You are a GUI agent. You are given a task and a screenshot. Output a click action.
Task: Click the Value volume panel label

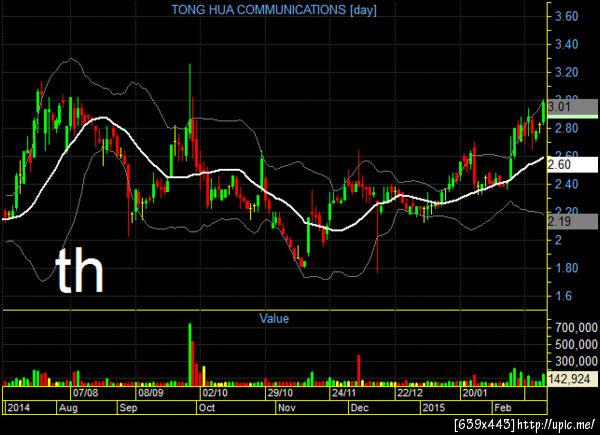(x=274, y=318)
